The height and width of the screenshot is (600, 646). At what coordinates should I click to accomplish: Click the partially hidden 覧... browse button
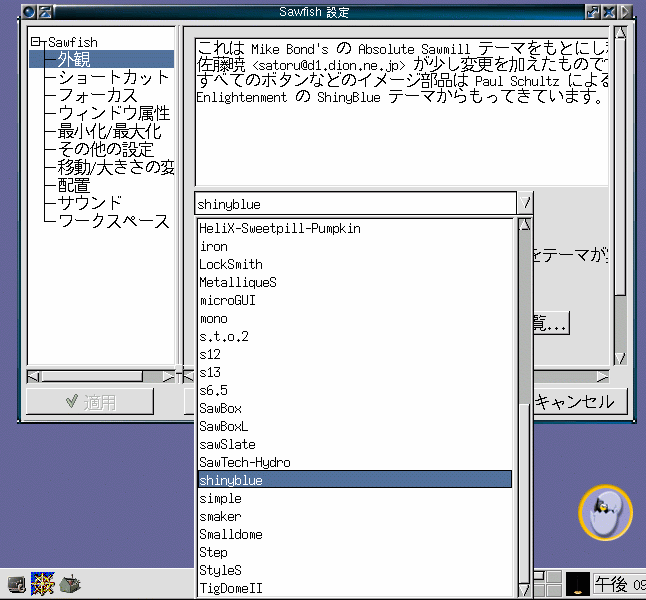(x=551, y=323)
